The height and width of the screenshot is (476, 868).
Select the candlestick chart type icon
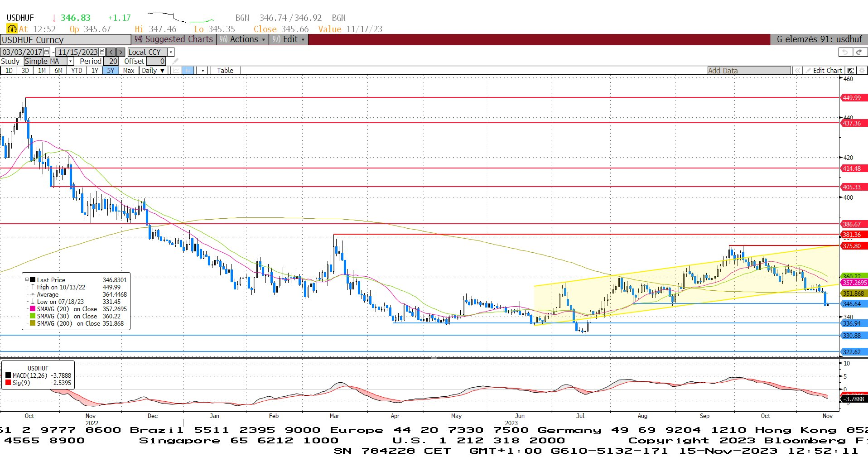pyautogui.click(x=188, y=71)
